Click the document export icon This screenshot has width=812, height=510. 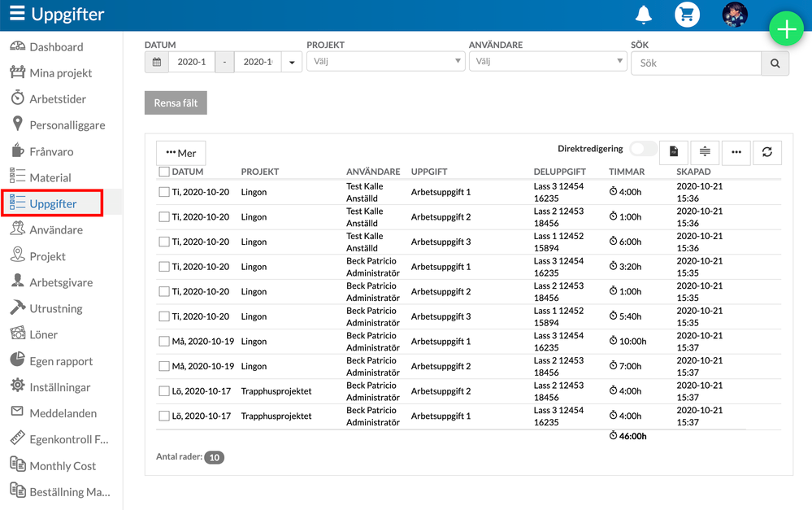(674, 152)
